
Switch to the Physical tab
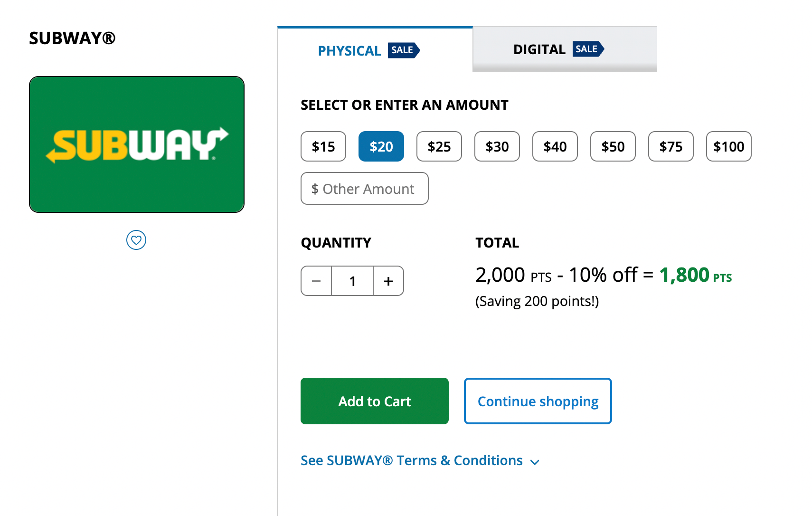click(x=349, y=51)
